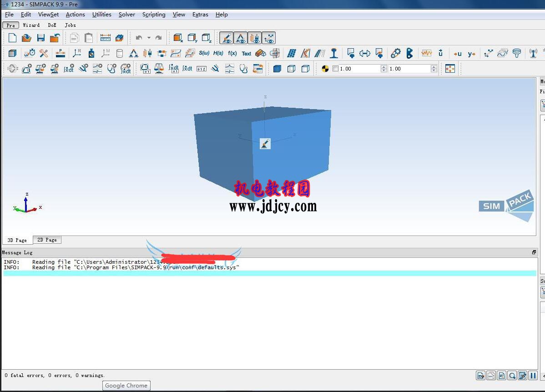This screenshot has width=545, height=392.
Task: Decrease the first 1.00 scale spinner
Action: (384, 70)
